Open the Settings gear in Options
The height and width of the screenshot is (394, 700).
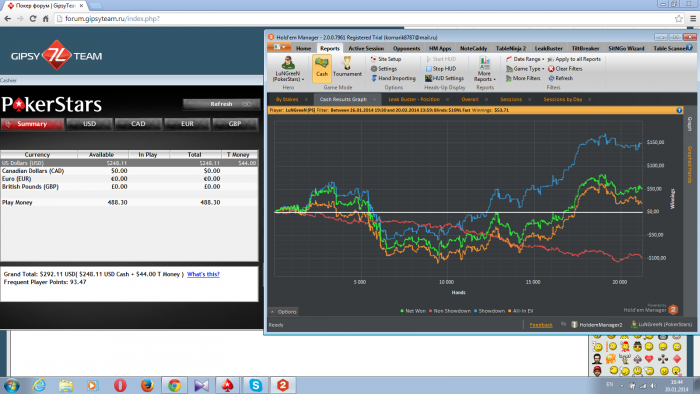pyautogui.click(x=383, y=69)
